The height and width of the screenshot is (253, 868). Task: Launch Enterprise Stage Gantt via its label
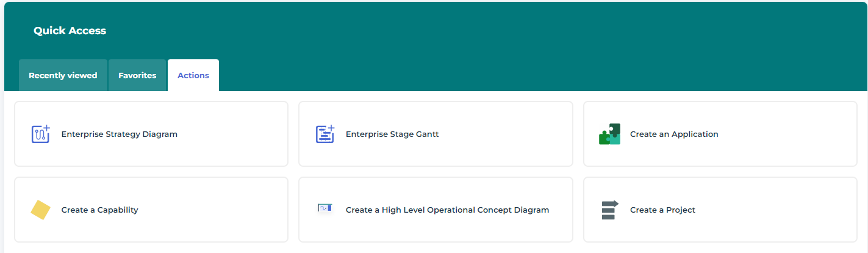(x=392, y=134)
